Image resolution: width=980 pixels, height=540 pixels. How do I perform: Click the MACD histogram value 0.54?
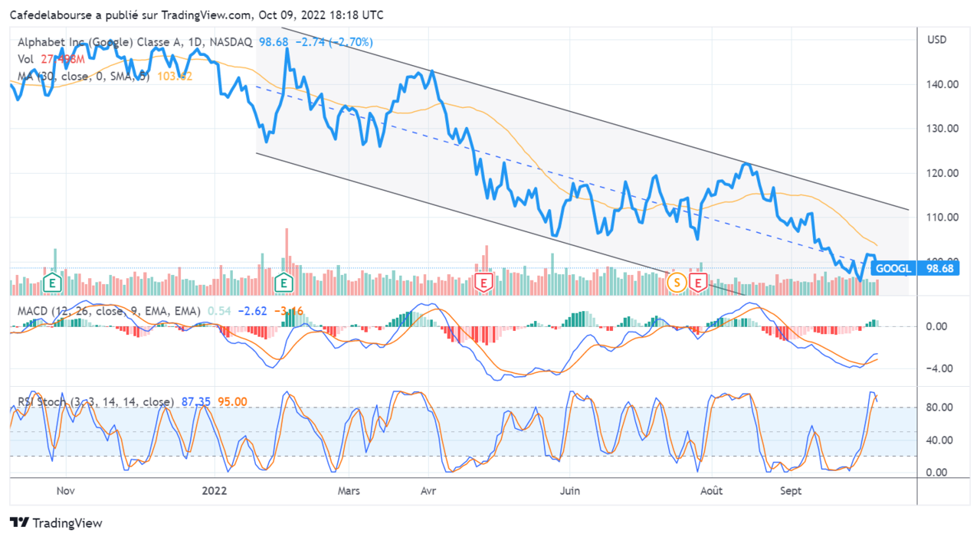point(219,311)
